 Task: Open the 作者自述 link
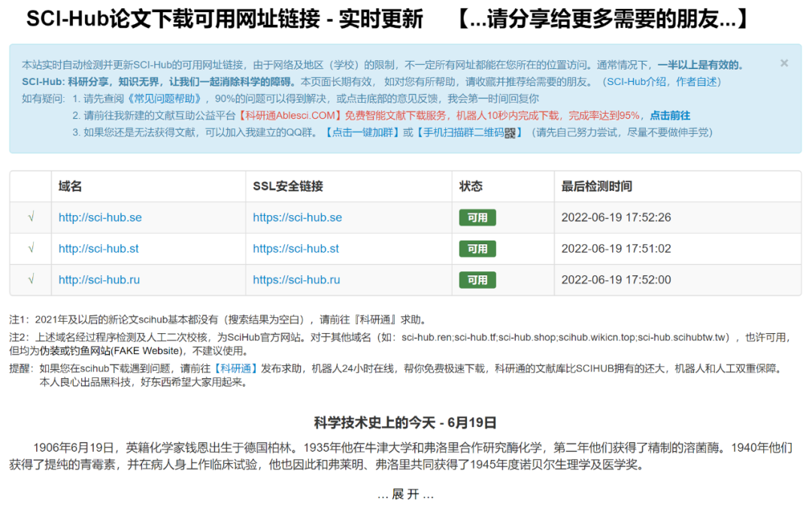696,82
